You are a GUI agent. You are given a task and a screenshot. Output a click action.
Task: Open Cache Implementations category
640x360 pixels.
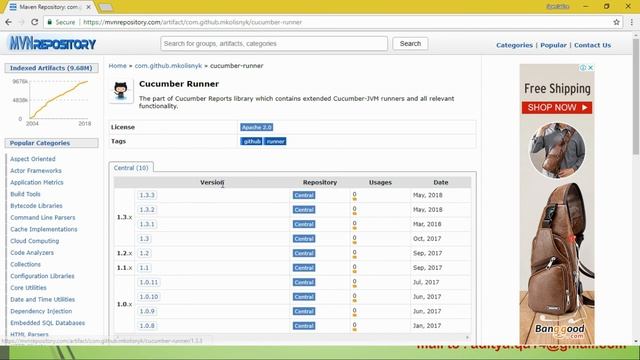[44, 229]
